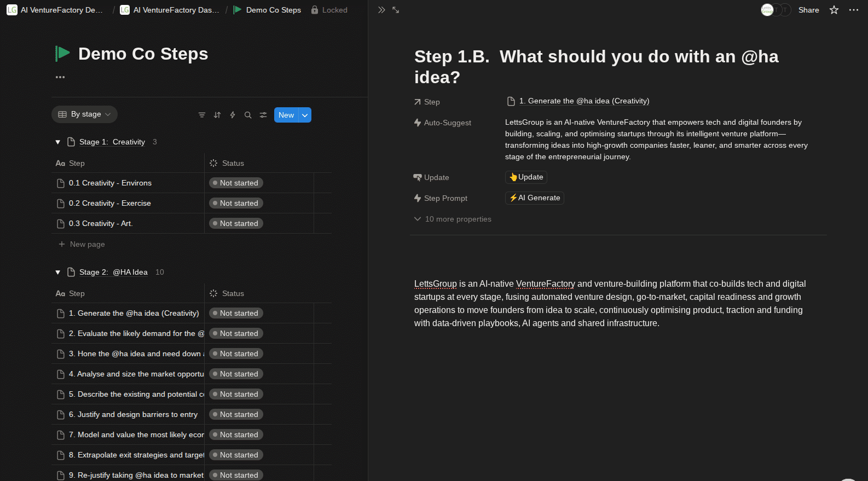This screenshot has height=481, width=868.
Task: Click the Step property label with arrow icon
Action: pyautogui.click(x=427, y=102)
